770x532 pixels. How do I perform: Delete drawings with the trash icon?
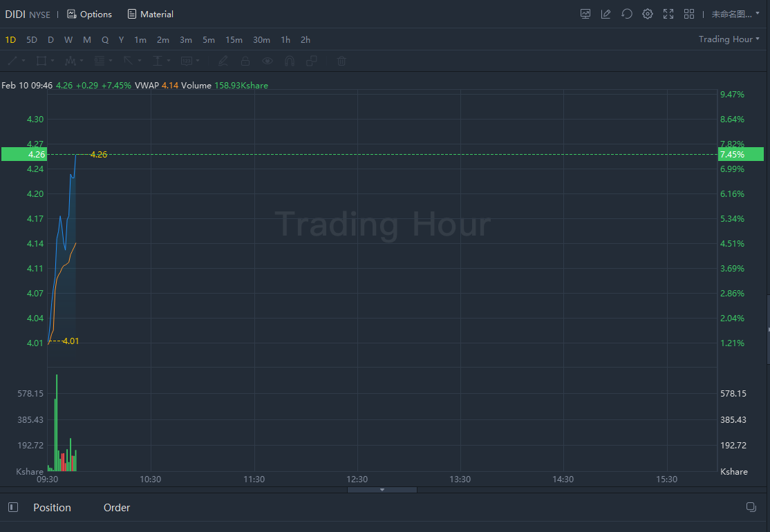[x=341, y=61]
